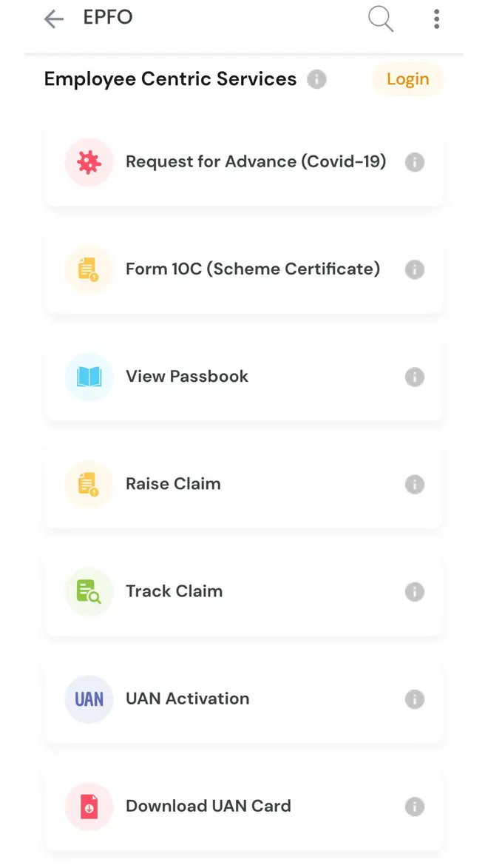Select Form 10C (Scheme Certificate)
This screenshot has width=488, height=868.
coord(253,269)
